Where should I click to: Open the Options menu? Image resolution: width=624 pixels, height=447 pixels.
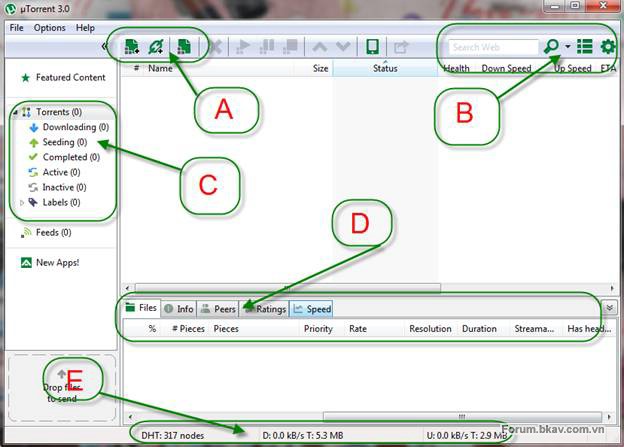coord(49,27)
